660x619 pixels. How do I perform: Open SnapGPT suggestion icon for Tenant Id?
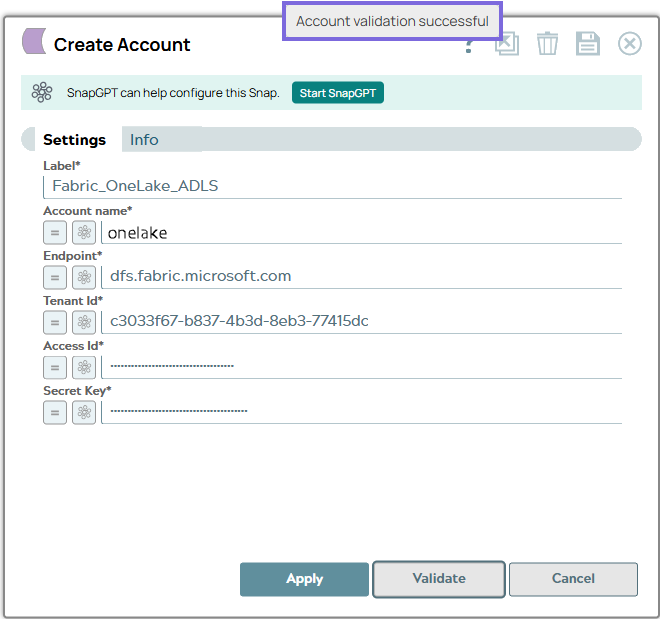pyautogui.click(x=84, y=323)
